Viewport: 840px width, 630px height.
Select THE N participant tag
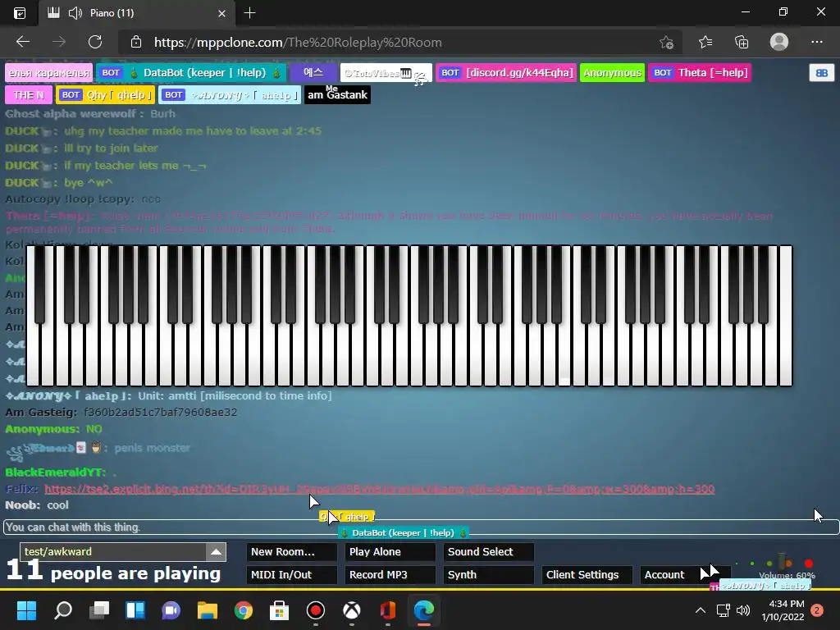click(29, 95)
